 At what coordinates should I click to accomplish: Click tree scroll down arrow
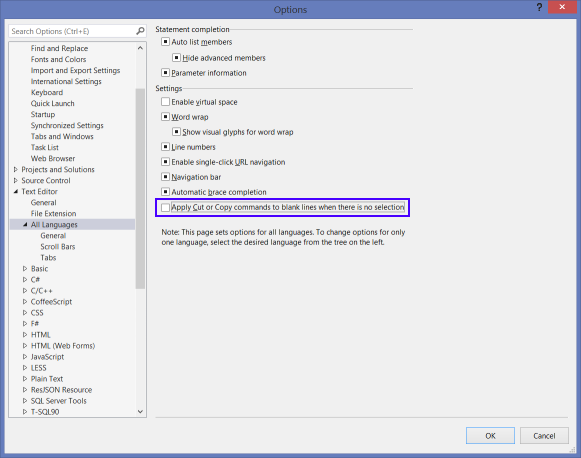click(x=140, y=411)
